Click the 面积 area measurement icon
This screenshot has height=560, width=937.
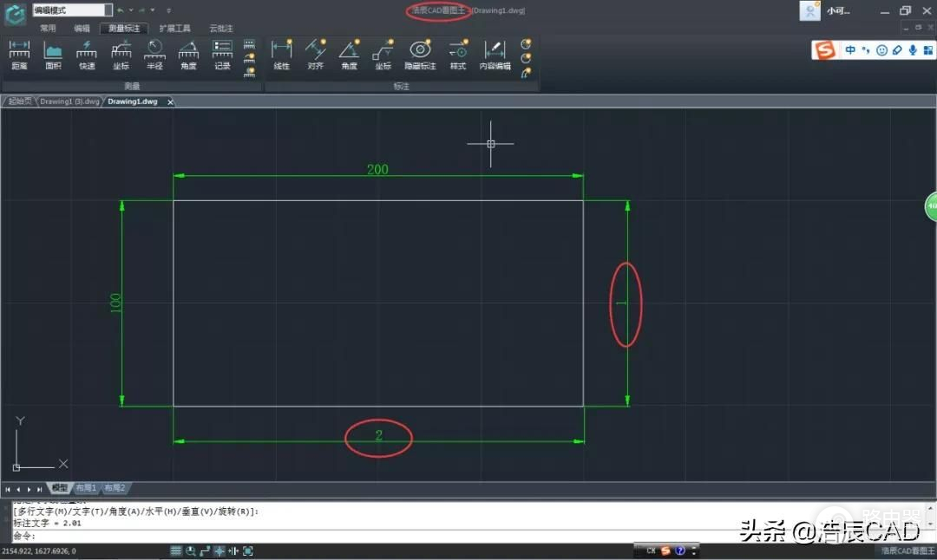[53, 55]
